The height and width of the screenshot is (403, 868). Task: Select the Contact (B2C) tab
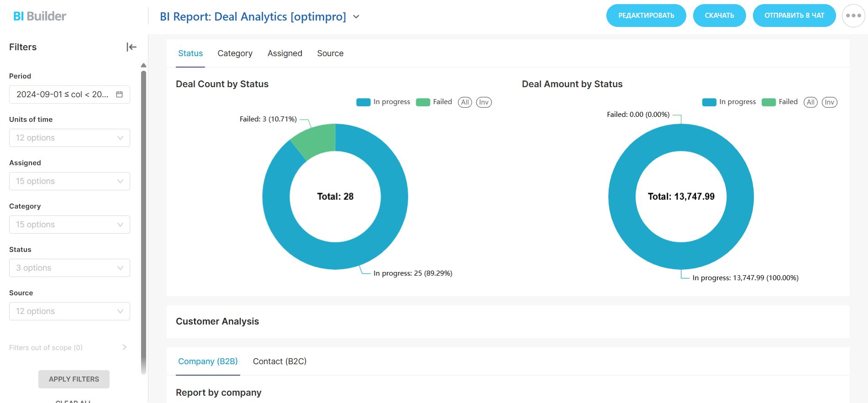click(x=279, y=361)
